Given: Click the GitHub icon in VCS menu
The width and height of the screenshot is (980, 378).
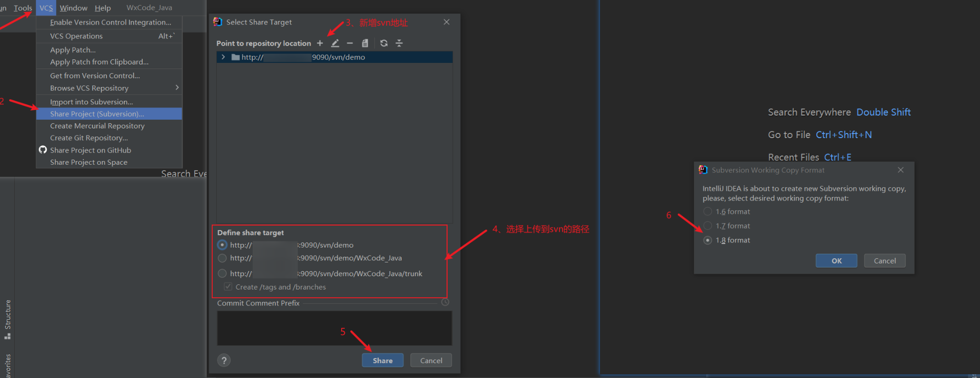Looking at the screenshot, I should (43, 150).
